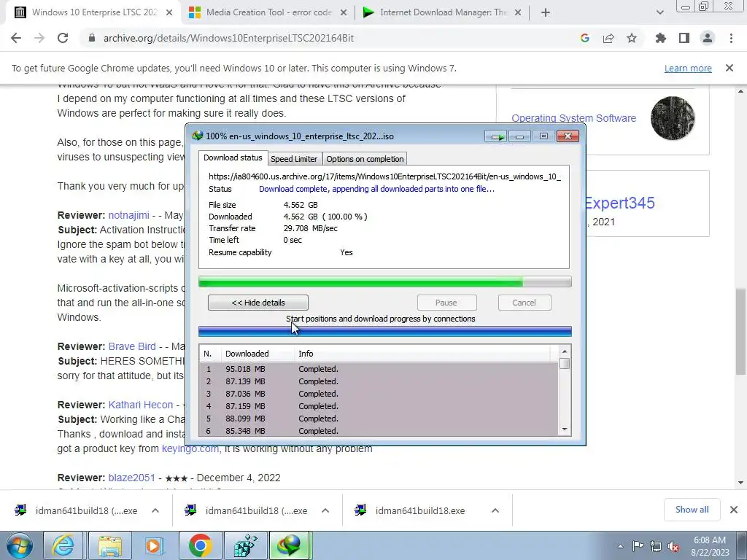Open the Chrome profile avatar
The height and width of the screenshot is (560, 747).
(x=708, y=38)
